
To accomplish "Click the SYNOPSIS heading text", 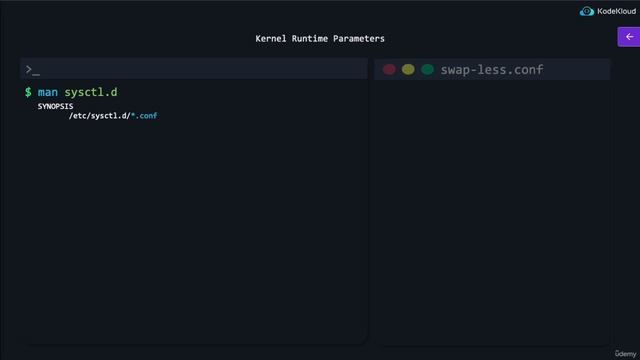I will [56, 106].
